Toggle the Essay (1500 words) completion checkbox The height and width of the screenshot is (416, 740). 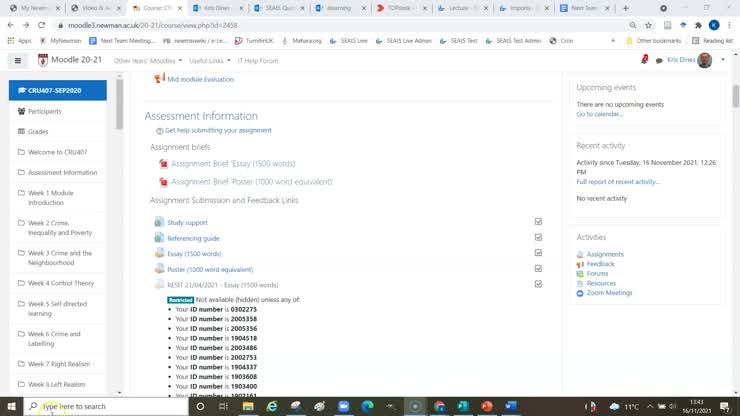coord(538,253)
